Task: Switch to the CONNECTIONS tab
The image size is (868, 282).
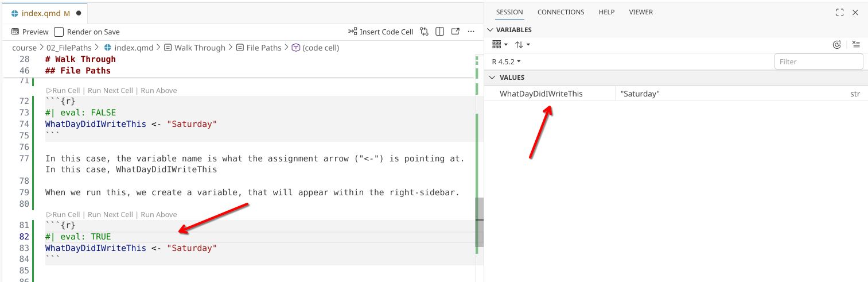Action: click(x=560, y=12)
